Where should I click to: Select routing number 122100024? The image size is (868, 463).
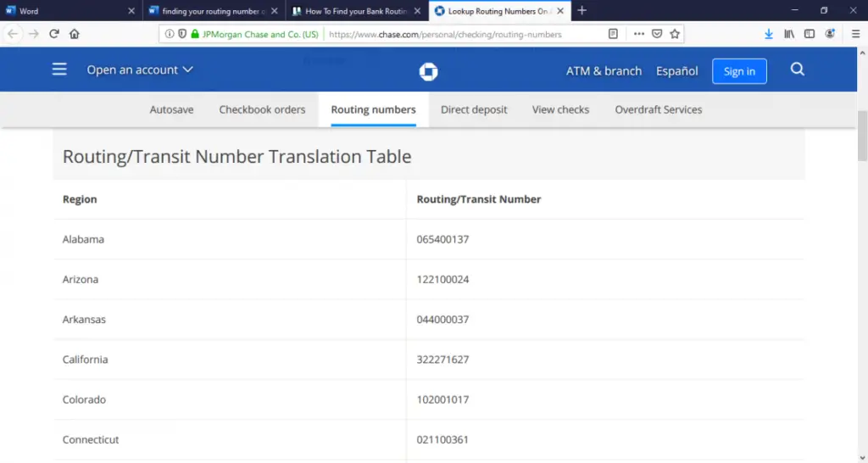(442, 279)
